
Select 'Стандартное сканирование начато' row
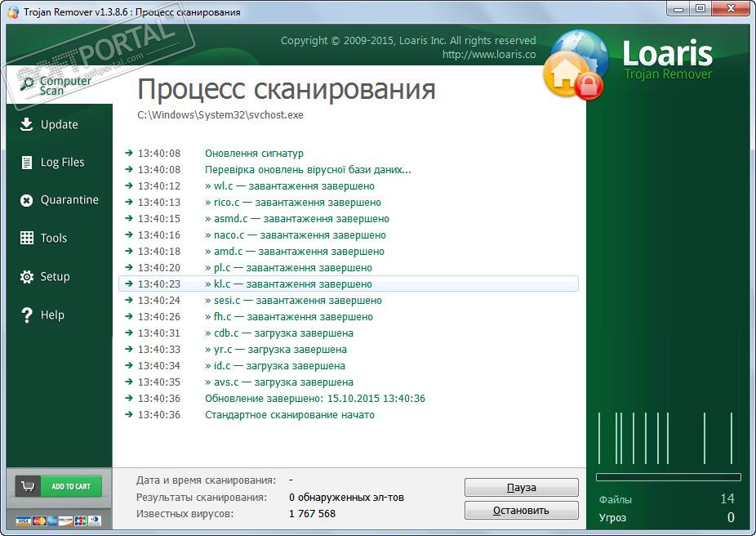(348, 415)
